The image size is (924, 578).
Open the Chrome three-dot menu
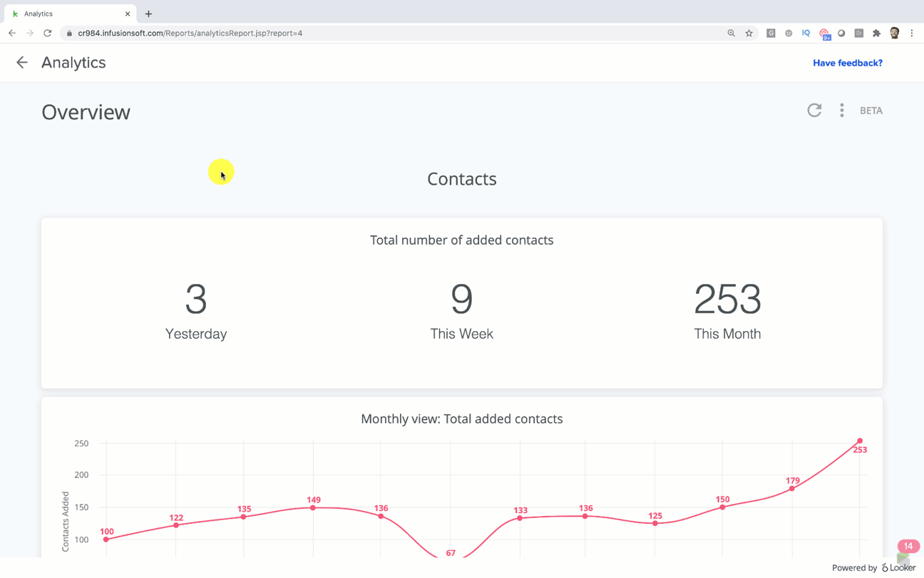[x=911, y=33]
